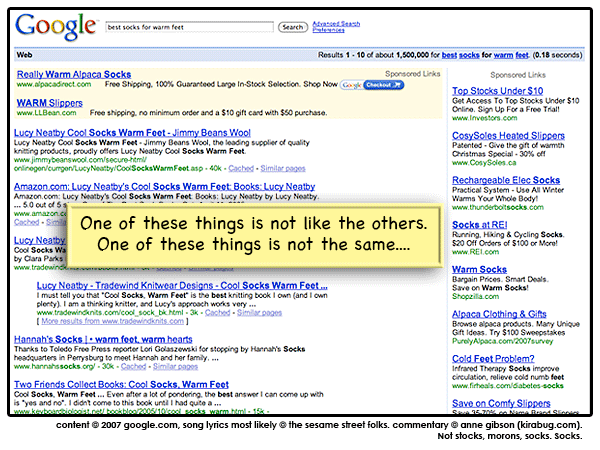Click the www.REI.com URL text
600x450 pixels.
click(476, 252)
